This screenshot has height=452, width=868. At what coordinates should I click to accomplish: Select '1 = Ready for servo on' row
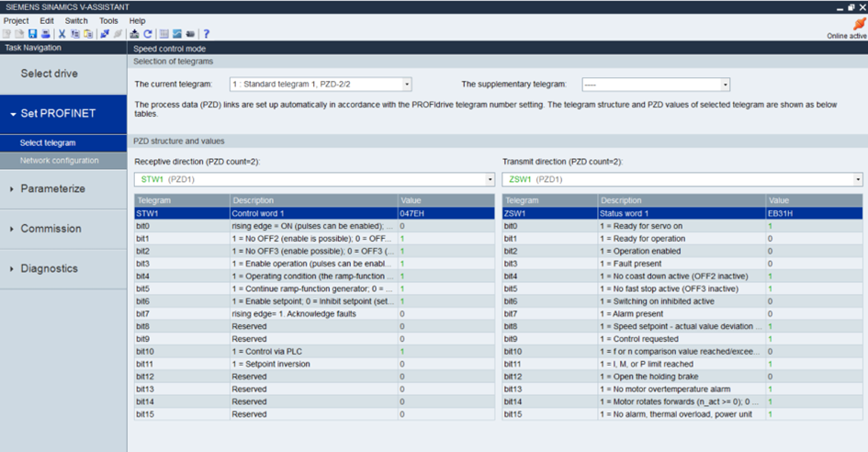tap(682, 226)
